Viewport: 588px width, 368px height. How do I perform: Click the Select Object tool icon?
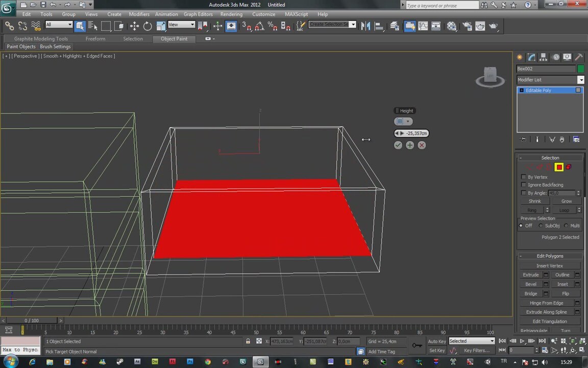[80, 26]
